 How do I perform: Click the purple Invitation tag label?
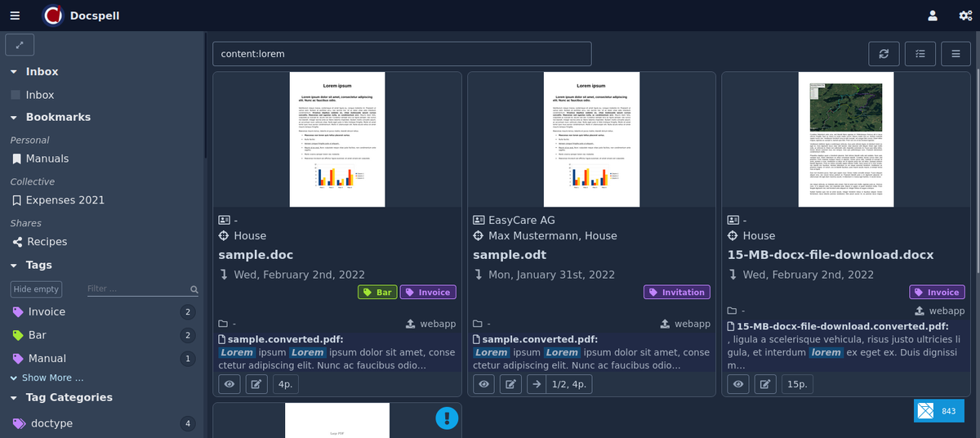[676, 293]
